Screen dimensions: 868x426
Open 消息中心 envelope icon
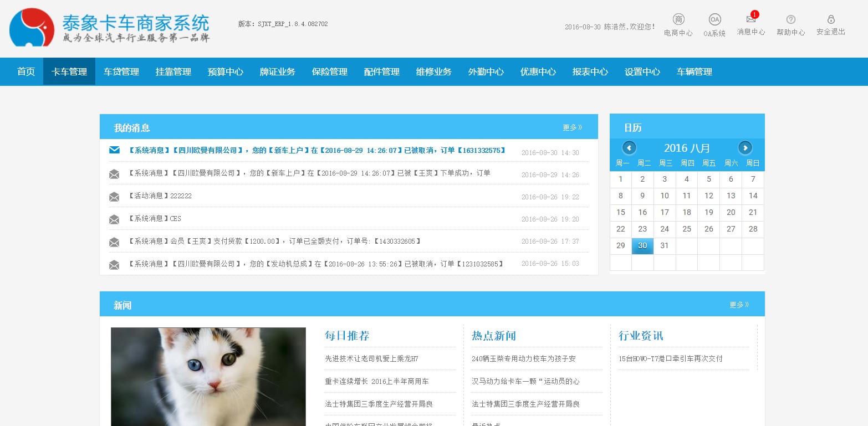click(x=751, y=19)
